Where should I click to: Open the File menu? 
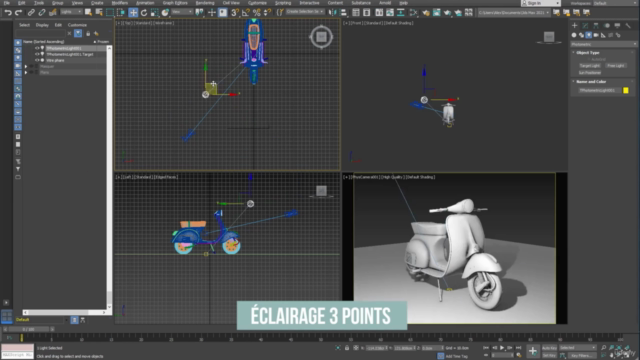click(x=7, y=3)
